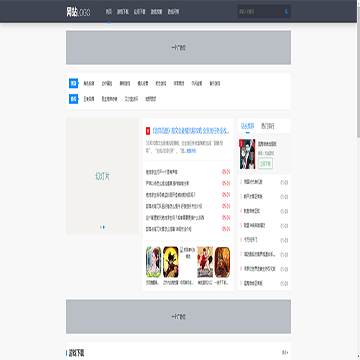Image resolution: width=360 pixels, height=360 pixels.
Task: Switch to the 站长推荐 sidebar tab
Action: coord(248,126)
